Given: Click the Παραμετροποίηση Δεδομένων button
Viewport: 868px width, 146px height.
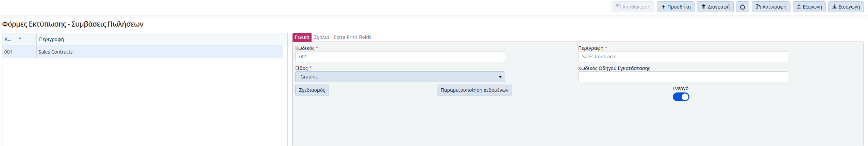Looking at the screenshot, I should coord(474,90).
